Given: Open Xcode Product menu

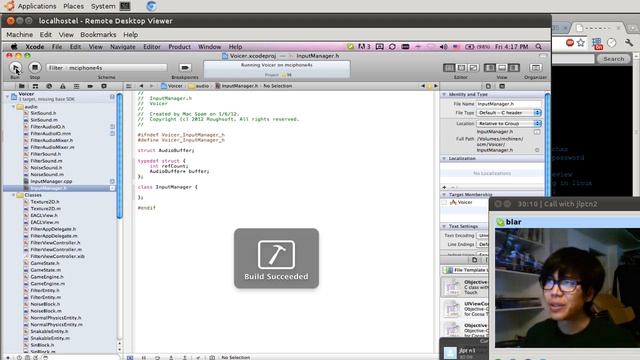Looking at the screenshot, I should pos(180,47).
